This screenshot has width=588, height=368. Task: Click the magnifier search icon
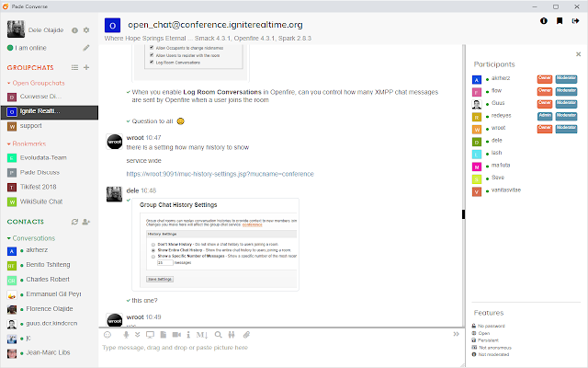click(x=218, y=335)
